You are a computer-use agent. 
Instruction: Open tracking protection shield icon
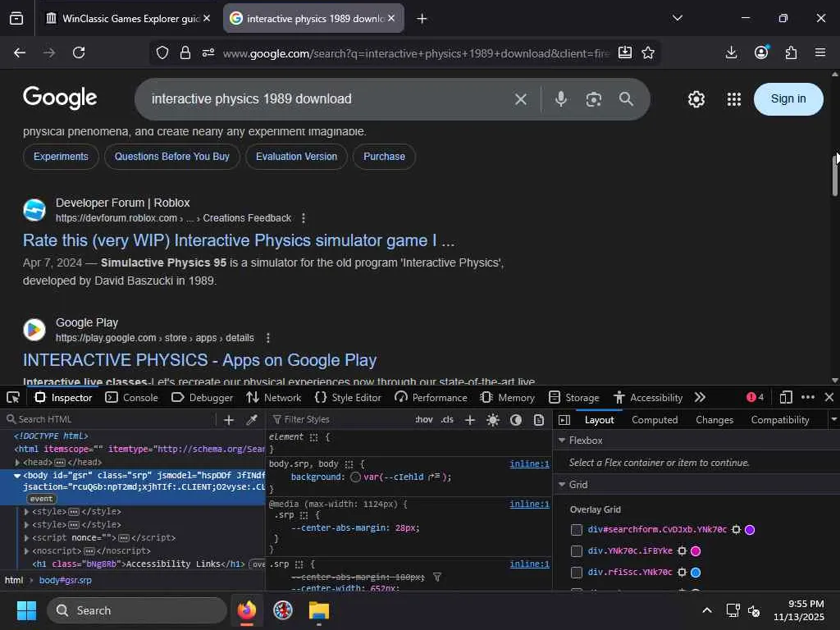162,52
